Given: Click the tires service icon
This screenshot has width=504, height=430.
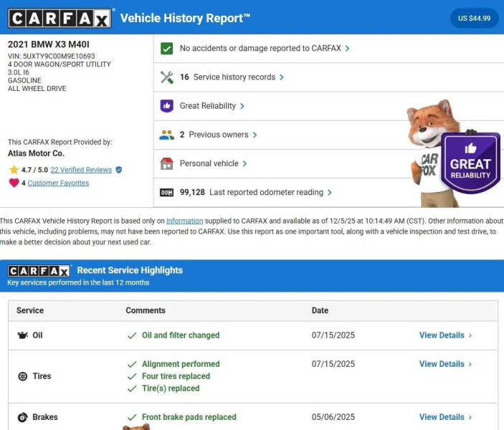Looking at the screenshot, I should tap(22, 376).
